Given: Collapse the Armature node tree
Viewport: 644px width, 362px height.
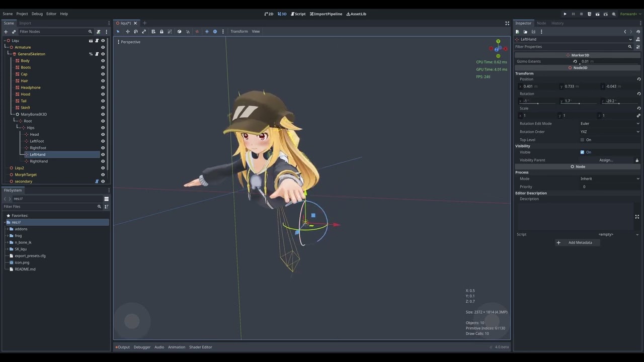Looking at the screenshot, I should click(x=8, y=47).
